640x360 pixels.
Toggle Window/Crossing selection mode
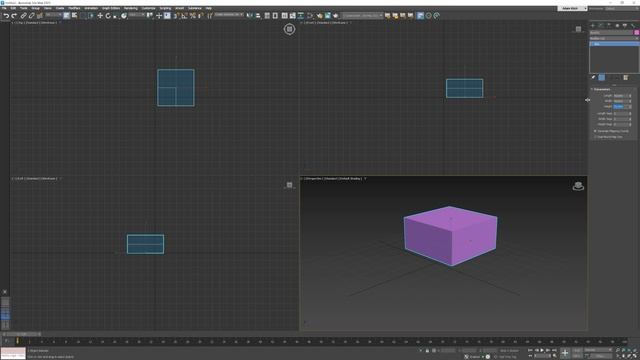(91, 16)
